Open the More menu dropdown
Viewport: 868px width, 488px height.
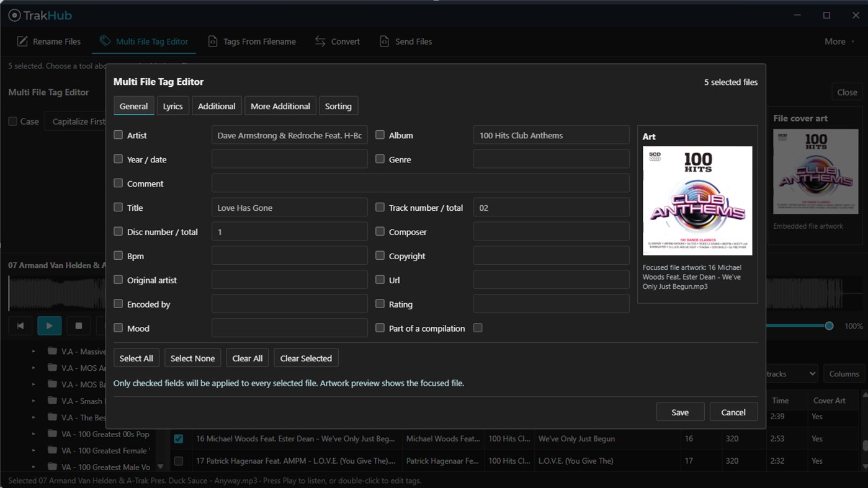tap(839, 42)
